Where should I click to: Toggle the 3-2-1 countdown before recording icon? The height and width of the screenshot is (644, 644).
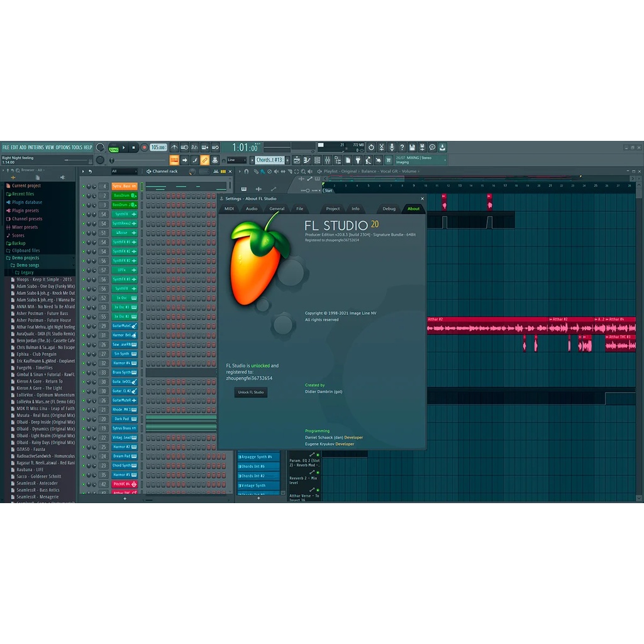tap(195, 147)
